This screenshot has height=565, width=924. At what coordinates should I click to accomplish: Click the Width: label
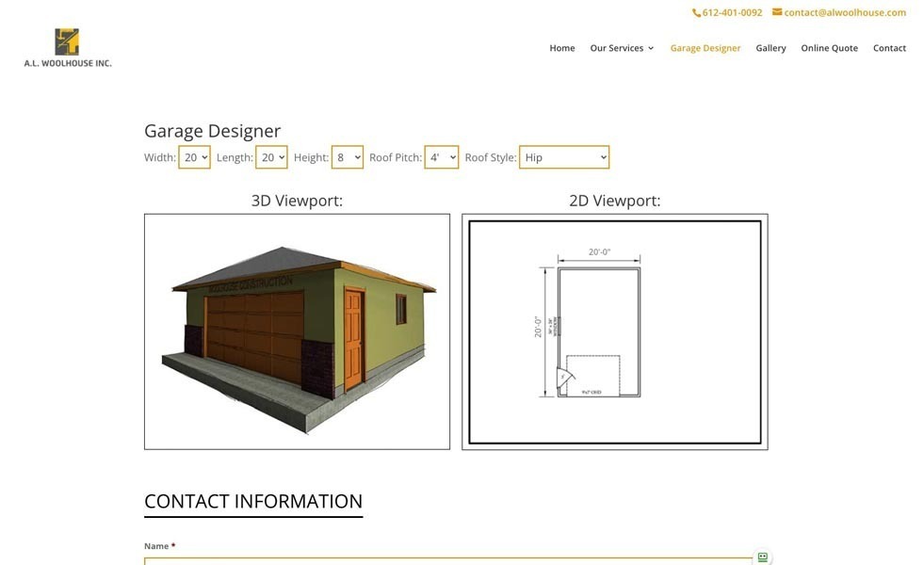point(160,157)
